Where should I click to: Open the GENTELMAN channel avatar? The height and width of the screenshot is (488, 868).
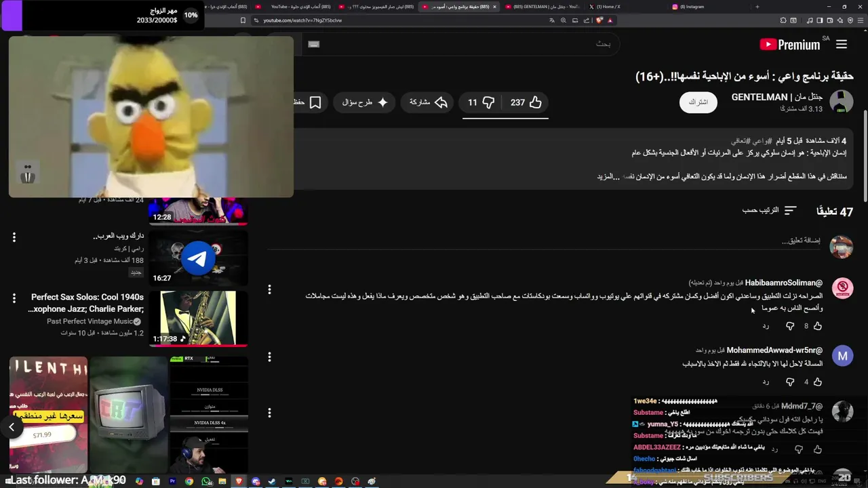842,102
